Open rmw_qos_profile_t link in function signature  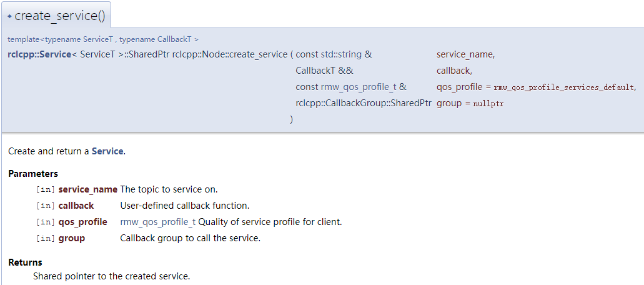pyautogui.click(x=359, y=87)
